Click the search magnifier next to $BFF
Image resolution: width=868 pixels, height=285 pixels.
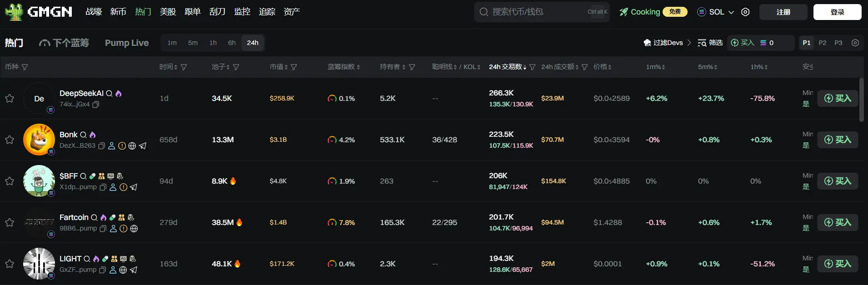[83, 176]
